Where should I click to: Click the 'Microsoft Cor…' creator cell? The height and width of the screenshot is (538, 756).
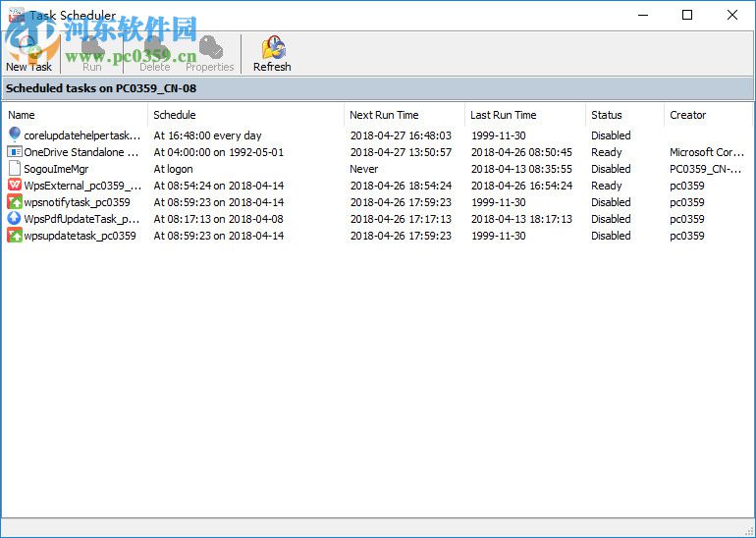coord(707,152)
